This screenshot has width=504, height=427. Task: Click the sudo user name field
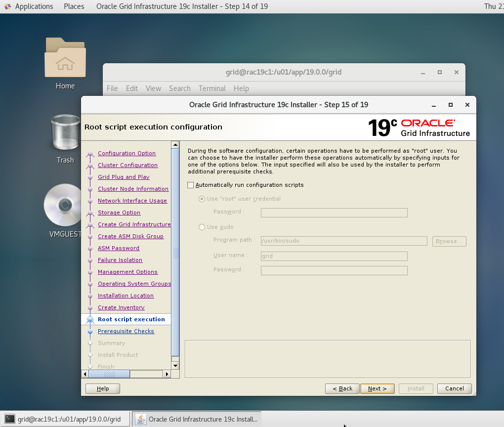tap(334, 256)
